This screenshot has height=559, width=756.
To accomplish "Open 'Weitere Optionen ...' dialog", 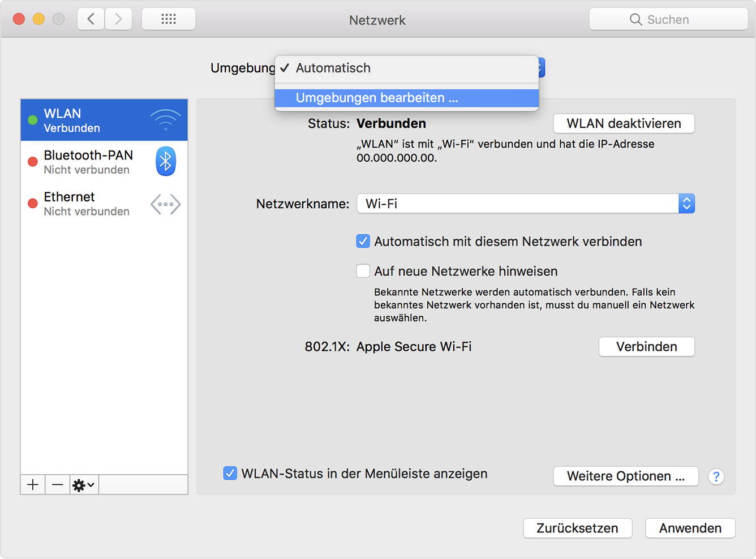I will 625,476.
